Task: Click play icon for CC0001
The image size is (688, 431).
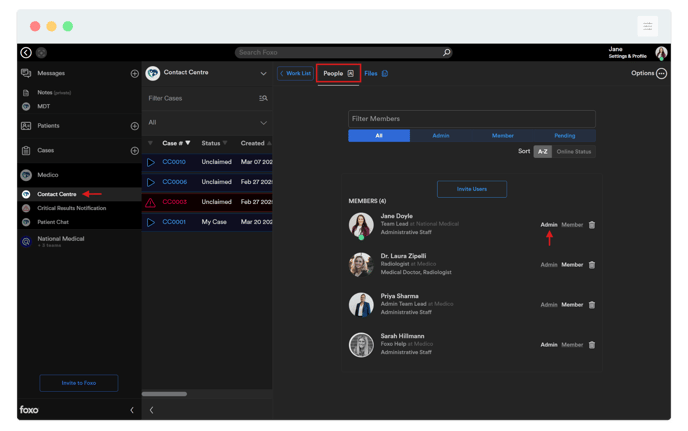Action: pos(150,223)
